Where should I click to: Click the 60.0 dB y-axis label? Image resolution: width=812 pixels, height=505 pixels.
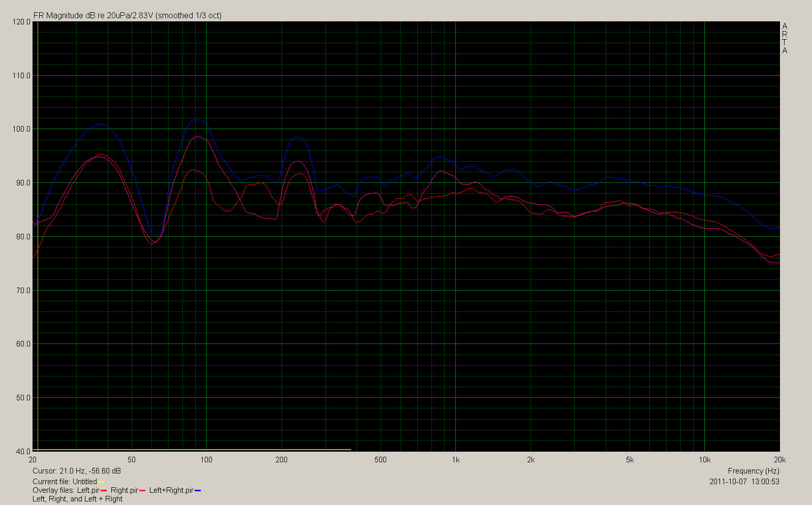pos(22,344)
